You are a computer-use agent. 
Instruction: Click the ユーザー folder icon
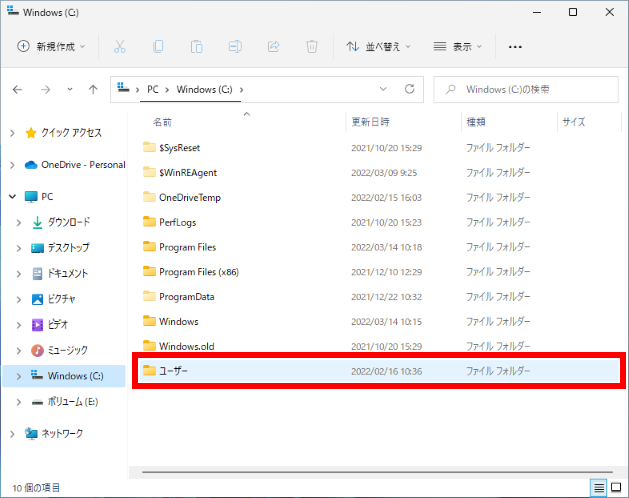click(x=149, y=371)
